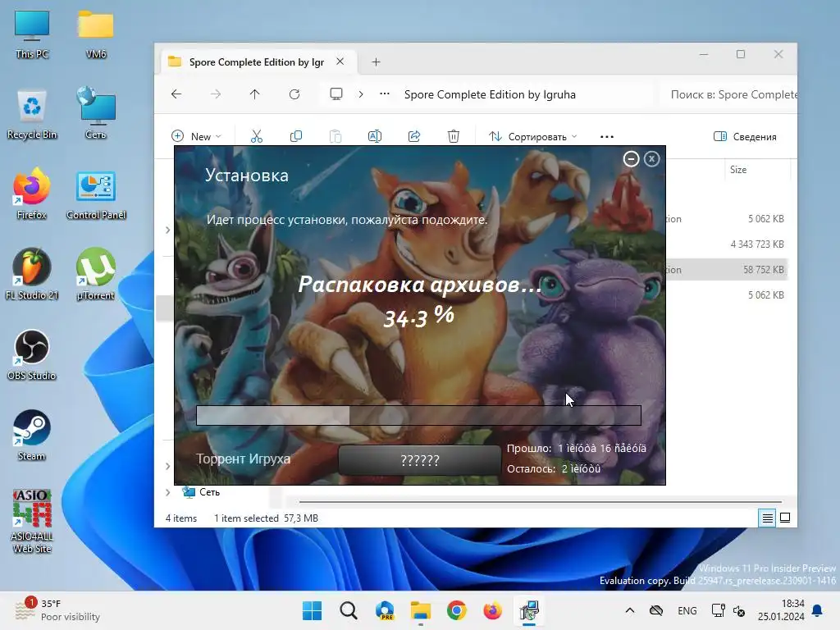
Task: Open the VM6 folder on desktop
Action: (x=96, y=33)
